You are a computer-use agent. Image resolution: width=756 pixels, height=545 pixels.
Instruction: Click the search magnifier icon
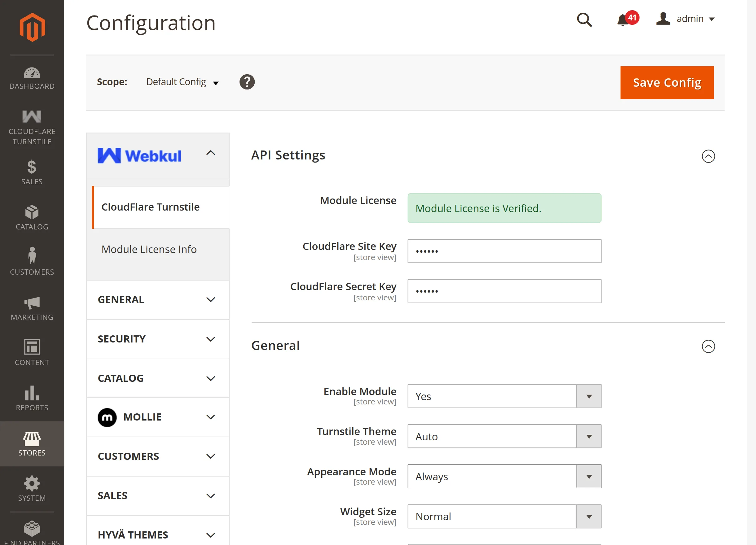coord(584,20)
